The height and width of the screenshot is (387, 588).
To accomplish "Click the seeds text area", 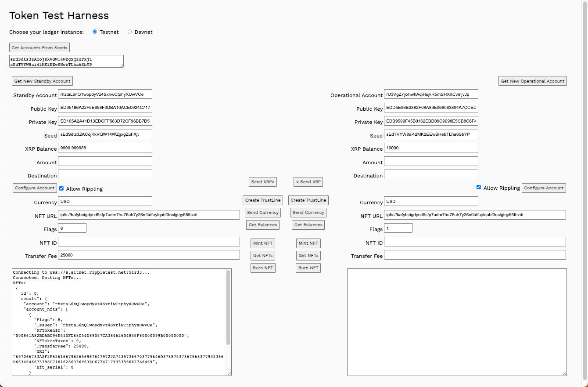I will pyautogui.click(x=66, y=61).
